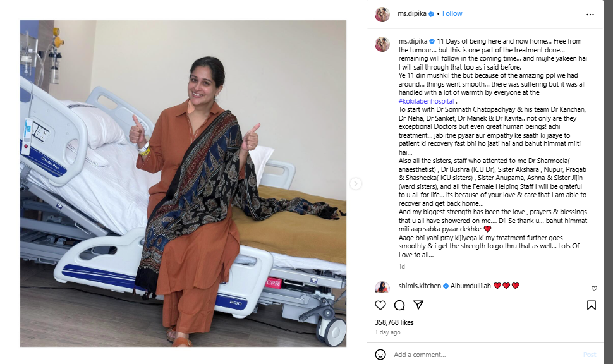Follow the ms.dipika account
This screenshot has height=364, width=613.
452,13
